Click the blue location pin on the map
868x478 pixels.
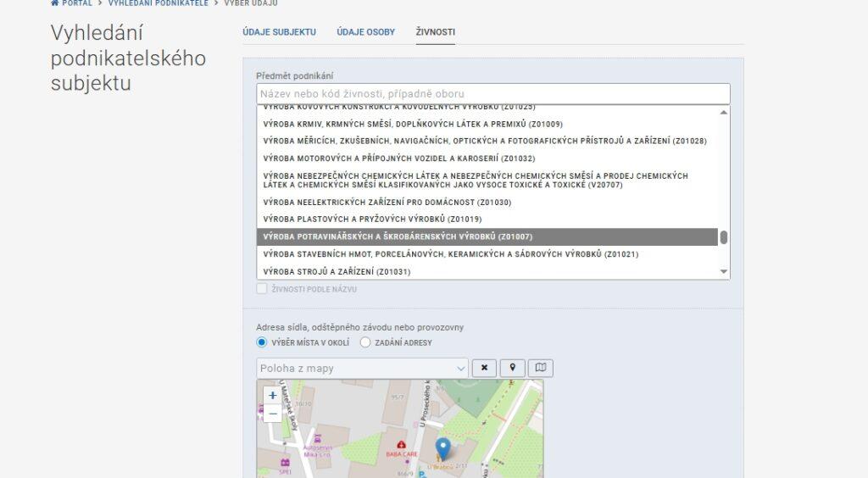[442, 448]
